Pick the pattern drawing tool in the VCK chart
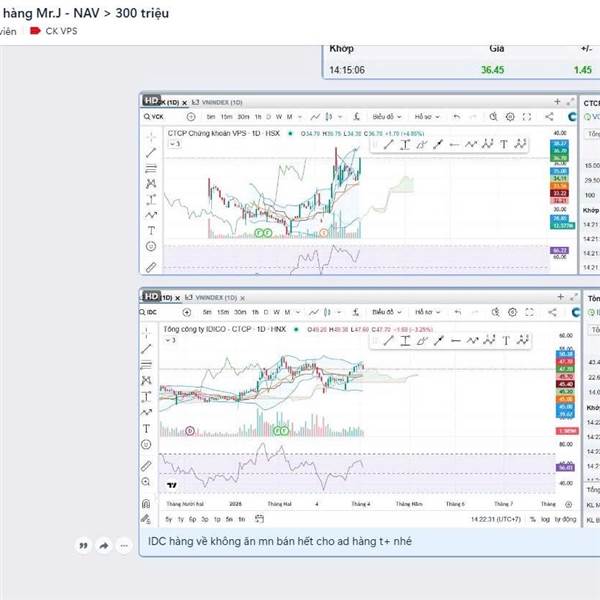This screenshot has height=600, width=600. point(151,184)
